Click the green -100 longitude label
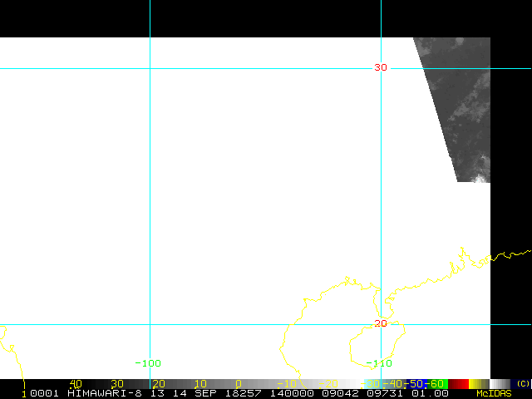The image size is (532, 399). click(148, 363)
